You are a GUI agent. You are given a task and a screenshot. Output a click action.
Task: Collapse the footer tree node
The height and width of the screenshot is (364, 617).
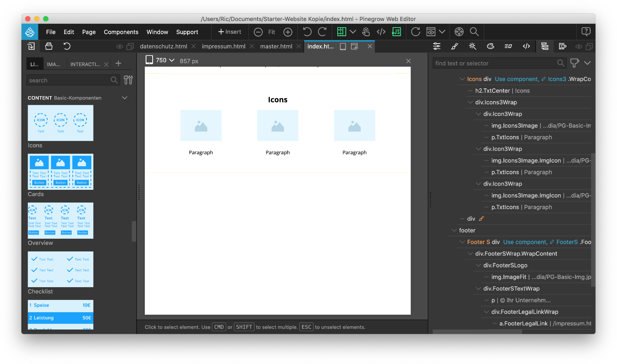pos(454,230)
